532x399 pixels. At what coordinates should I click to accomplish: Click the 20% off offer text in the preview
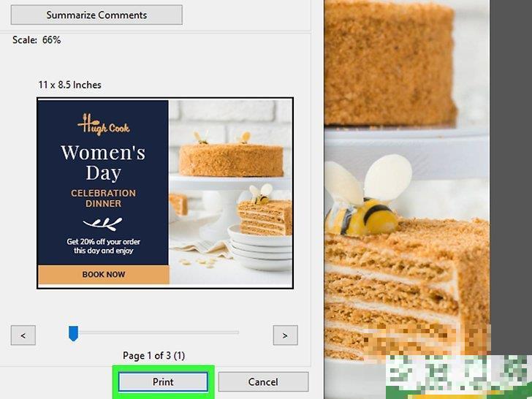[103, 246]
